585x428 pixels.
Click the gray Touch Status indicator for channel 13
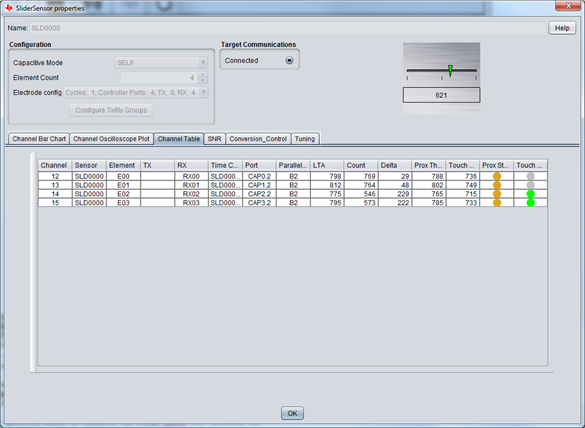531,185
